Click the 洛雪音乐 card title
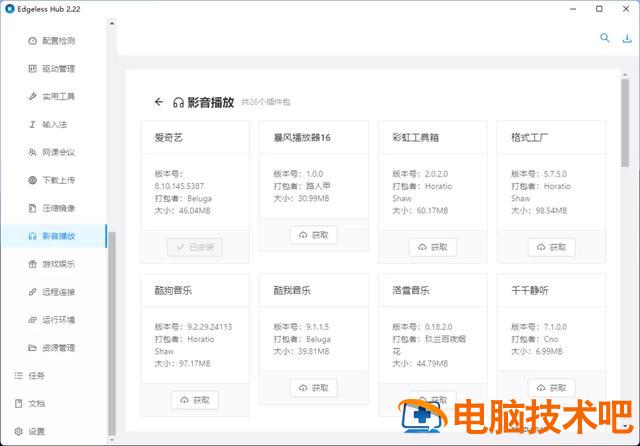 click(411, 290)
